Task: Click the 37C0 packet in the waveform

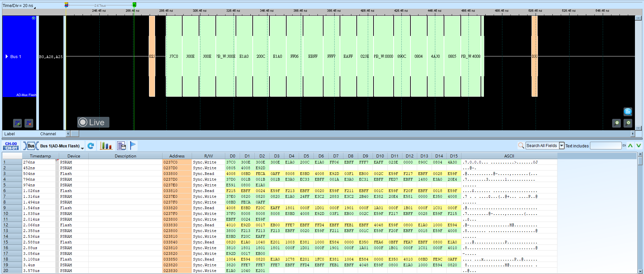Action: [174, 56]
